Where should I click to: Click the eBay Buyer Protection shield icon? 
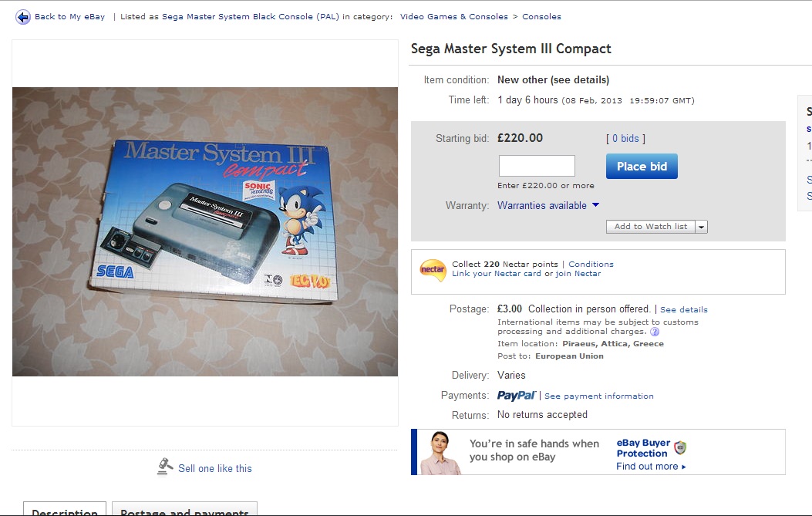680,447
